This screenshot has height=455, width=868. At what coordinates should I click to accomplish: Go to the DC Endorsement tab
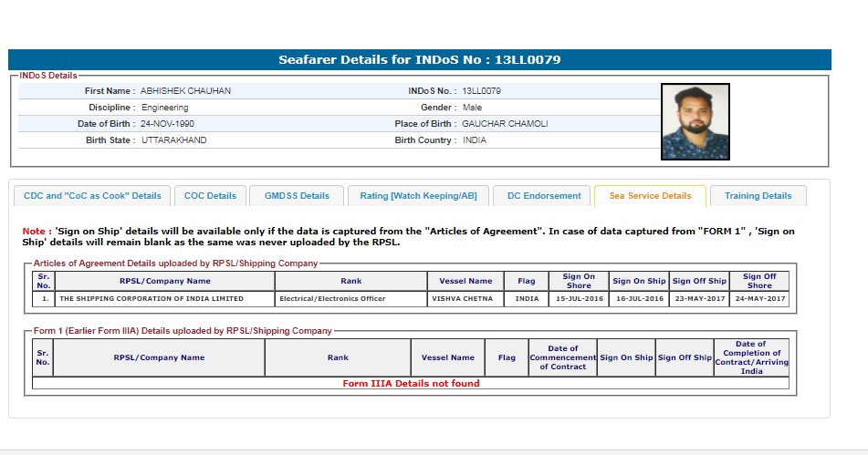click(544, 196)
